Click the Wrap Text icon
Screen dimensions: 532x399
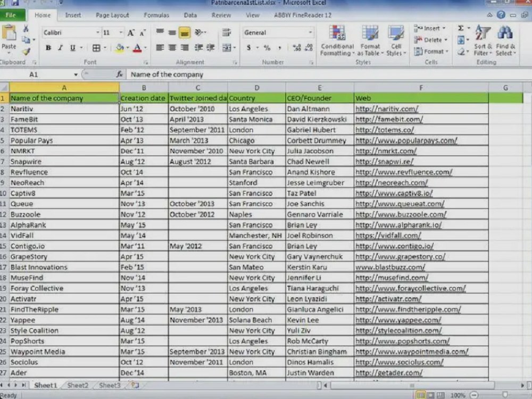tap(226, 32)
